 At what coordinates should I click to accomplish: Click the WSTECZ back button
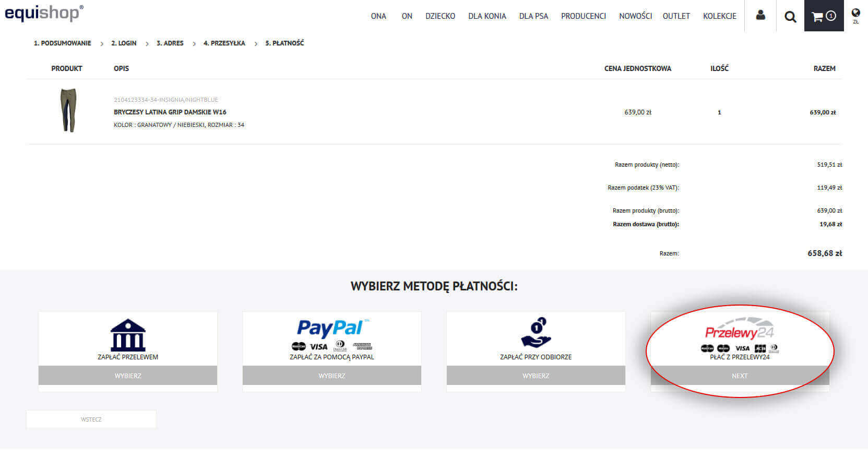91,419
